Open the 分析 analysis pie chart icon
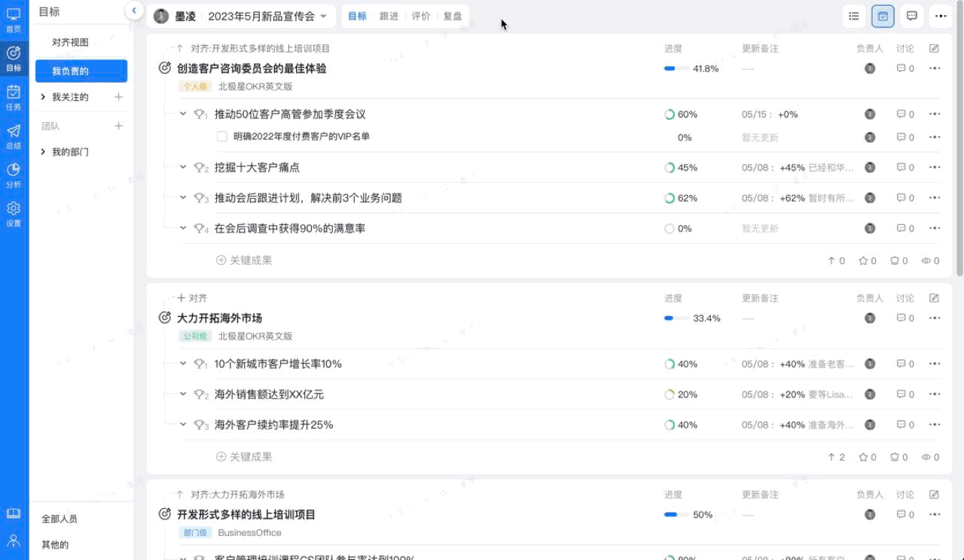Image resolution: width=964 pixels, height=560 pixels. [x=14, y=175]
